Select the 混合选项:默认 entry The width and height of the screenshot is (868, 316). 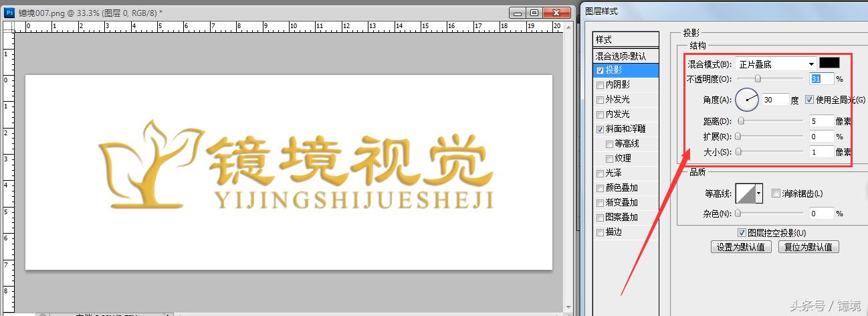[x=626, y=56]
